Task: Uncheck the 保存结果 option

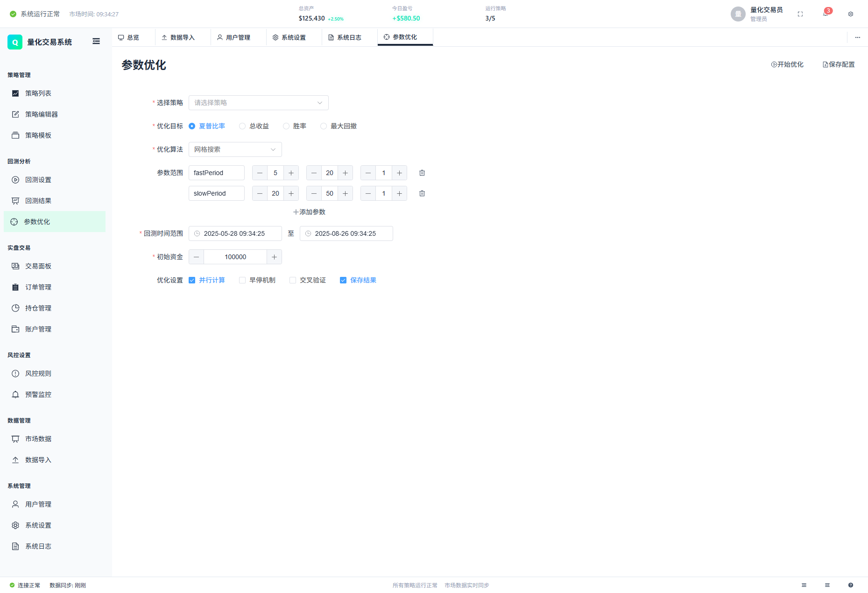Action: point(358,280)
